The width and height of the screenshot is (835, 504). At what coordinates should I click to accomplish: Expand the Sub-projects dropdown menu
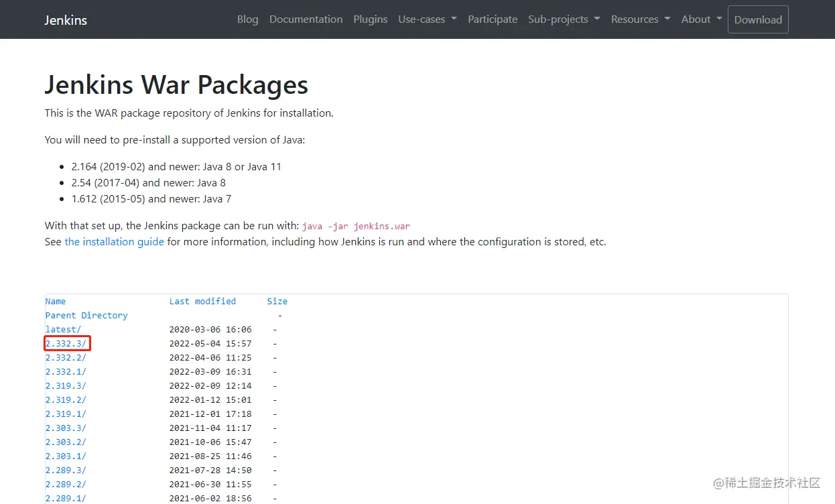click(564, 19)
